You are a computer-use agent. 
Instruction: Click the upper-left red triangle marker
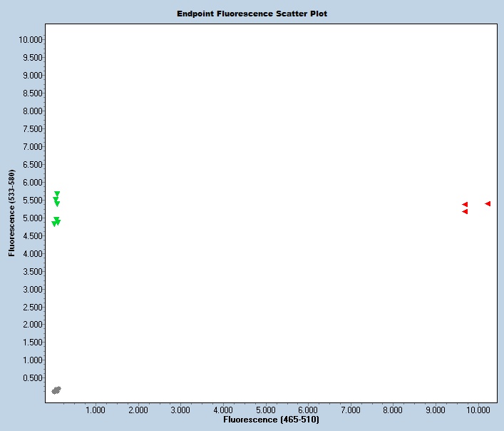pyautogui.click(x=465, y=205)
